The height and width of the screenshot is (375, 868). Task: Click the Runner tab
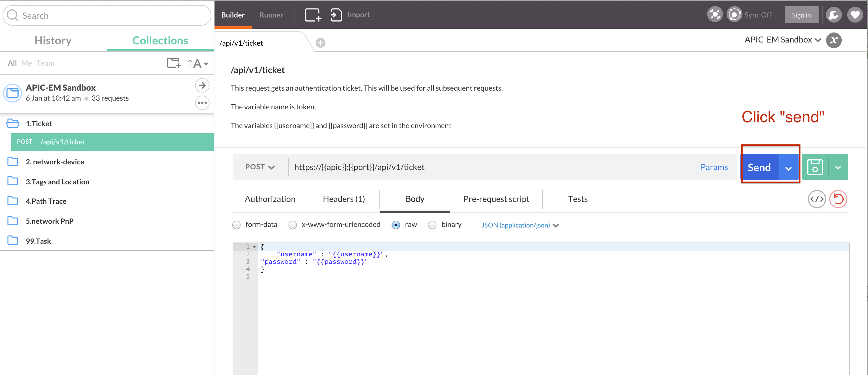tap(272, 14)
